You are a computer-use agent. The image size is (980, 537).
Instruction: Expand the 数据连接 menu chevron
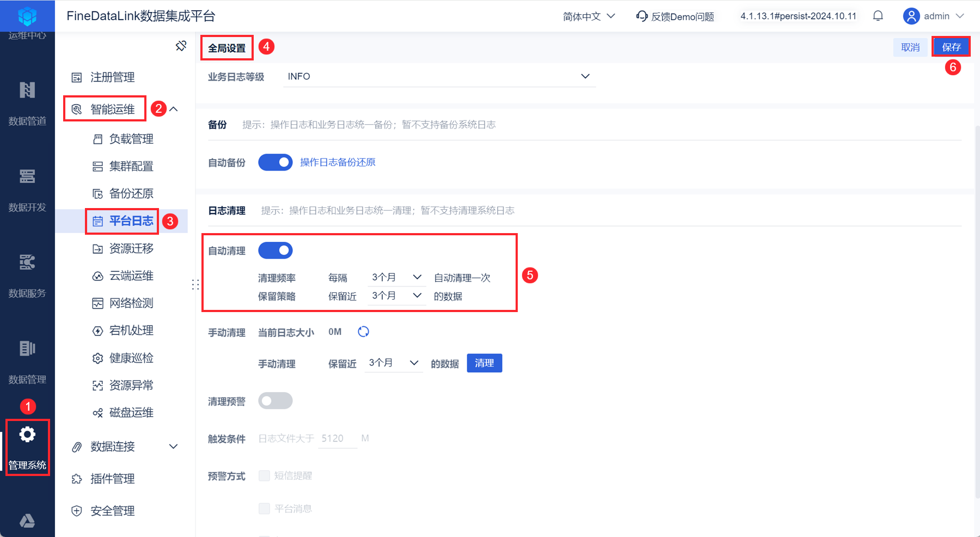click(x=174, y=447)
